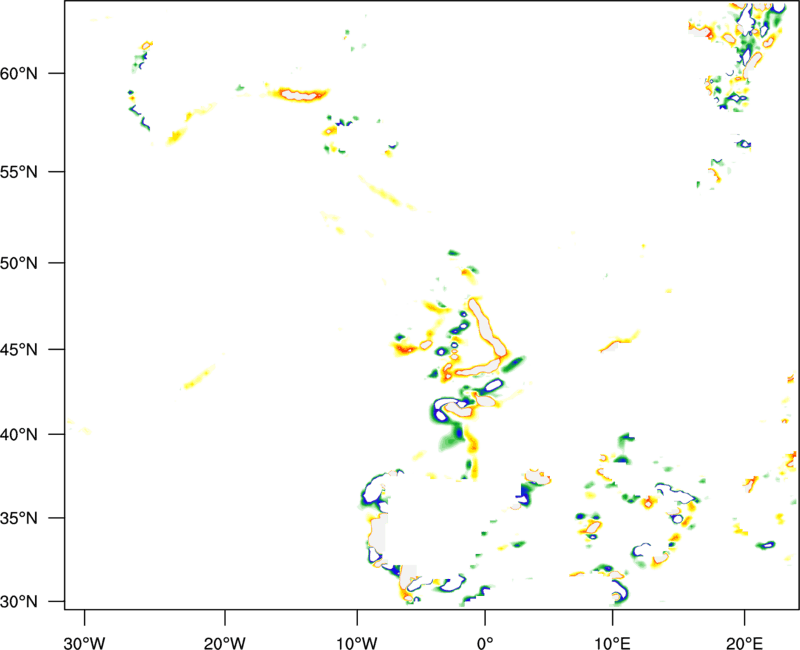This screenshot has height=650, width=800.
Task: Click the 20°E longitude label
Action: 744,643
